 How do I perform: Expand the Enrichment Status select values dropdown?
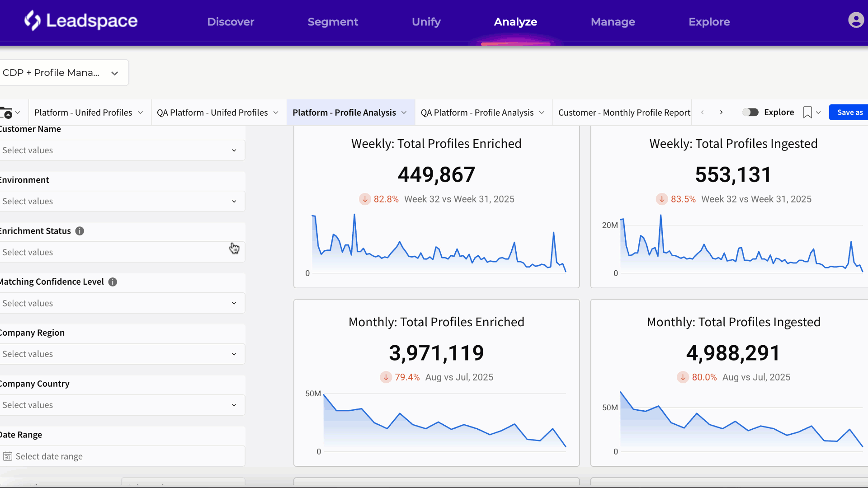pyautogui.click(x=122, y=252)
